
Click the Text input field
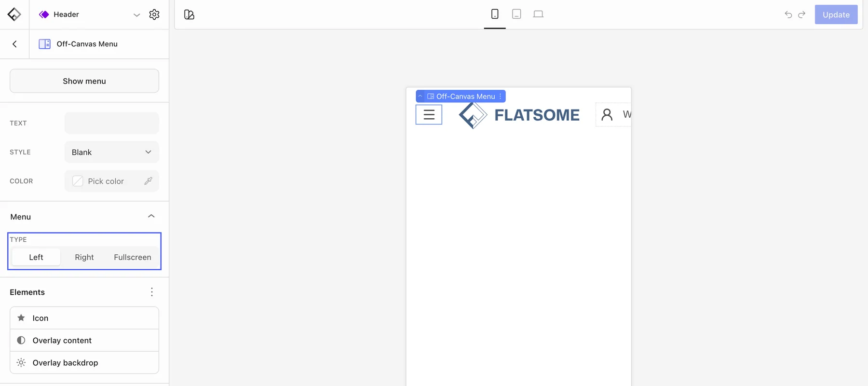[111, 123]
